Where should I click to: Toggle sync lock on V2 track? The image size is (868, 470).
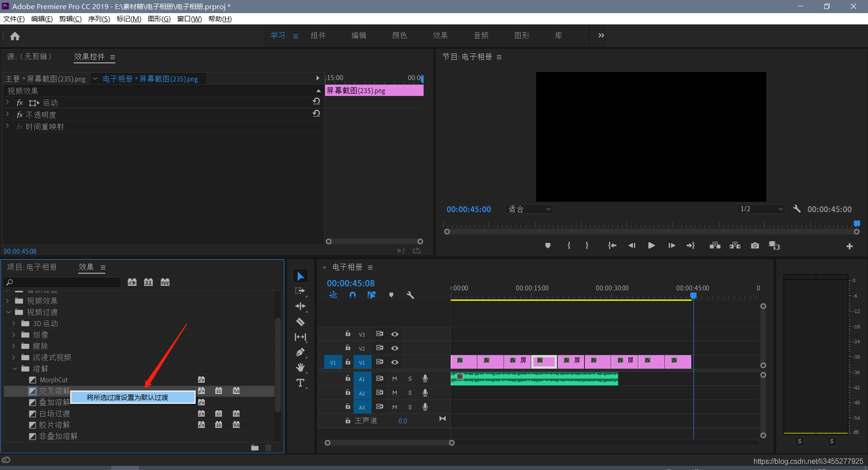point(380,348)
